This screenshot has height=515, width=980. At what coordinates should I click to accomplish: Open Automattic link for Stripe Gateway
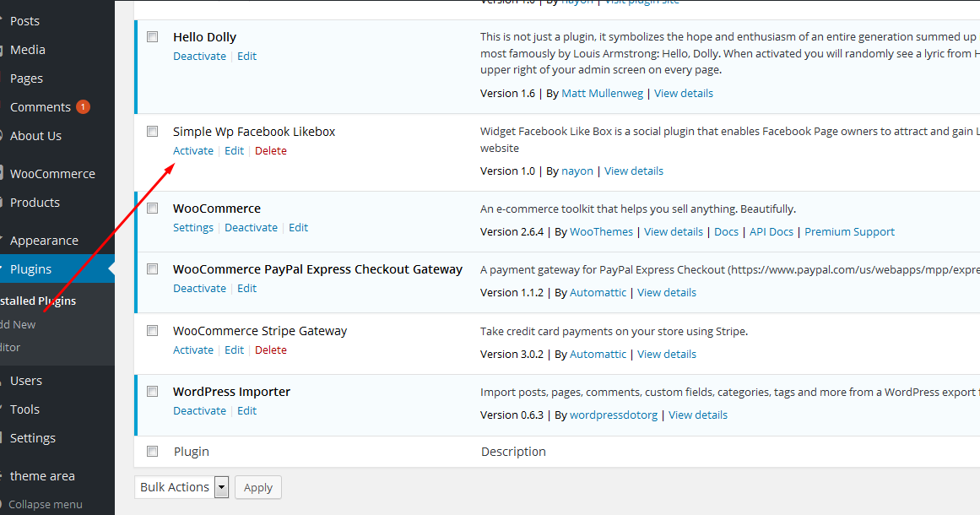pyautogui.click(x=598, y=354)
